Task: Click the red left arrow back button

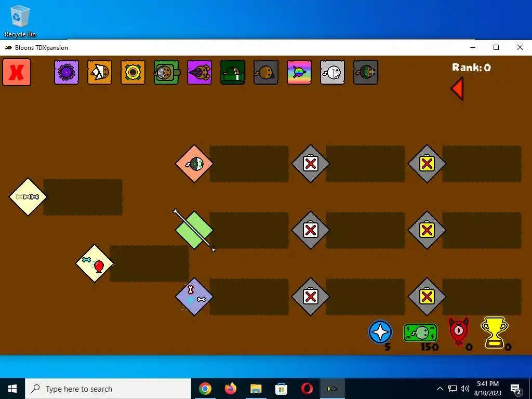Action: tap(457, 88)
